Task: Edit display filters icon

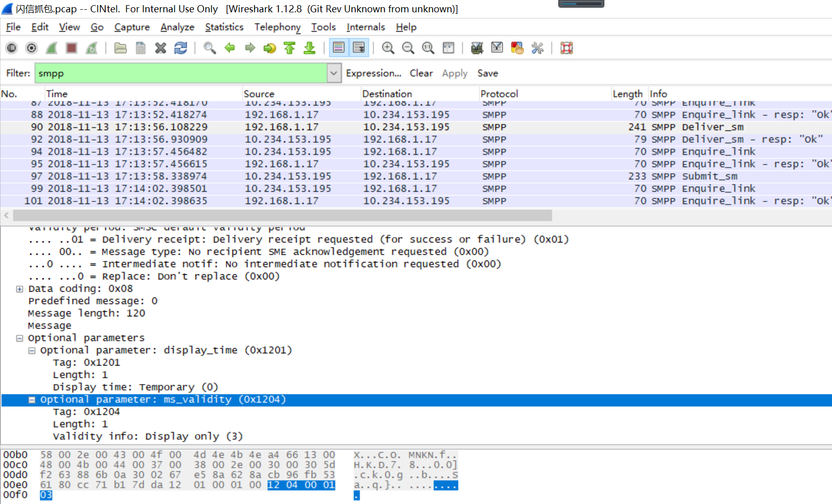Action: point(497,48)
